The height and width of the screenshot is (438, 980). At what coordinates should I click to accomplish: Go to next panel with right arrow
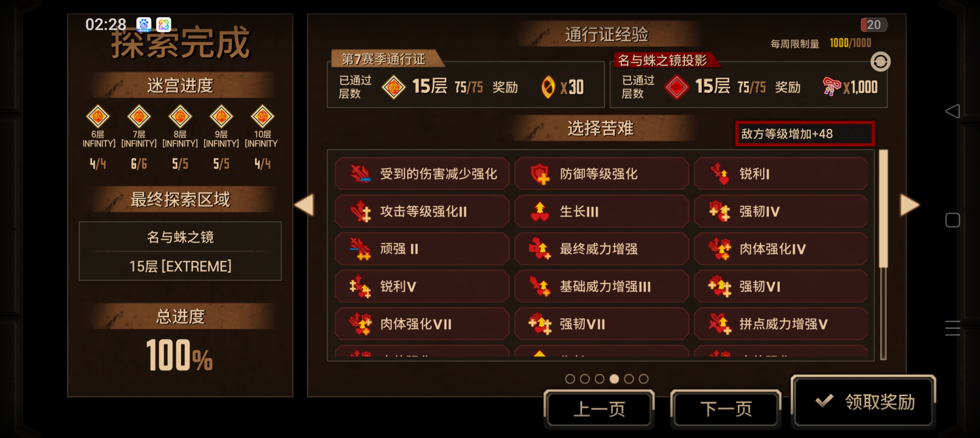coord(910,205)
